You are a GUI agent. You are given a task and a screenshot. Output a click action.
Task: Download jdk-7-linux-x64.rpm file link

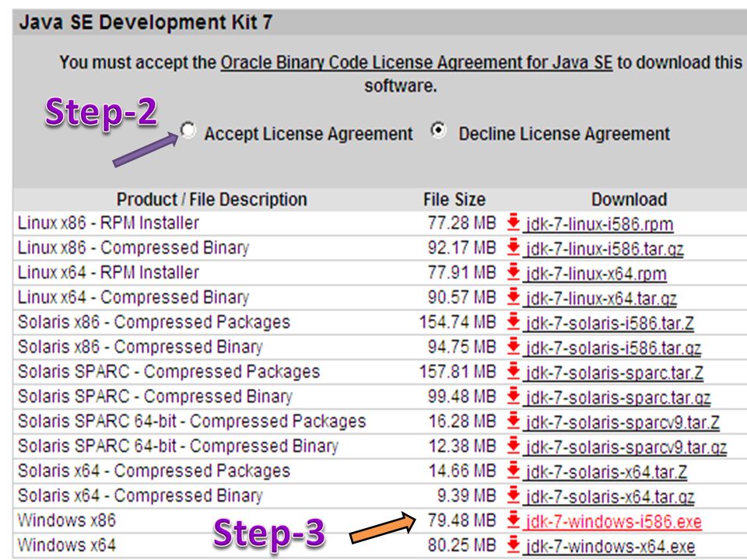tap(595, 273)
